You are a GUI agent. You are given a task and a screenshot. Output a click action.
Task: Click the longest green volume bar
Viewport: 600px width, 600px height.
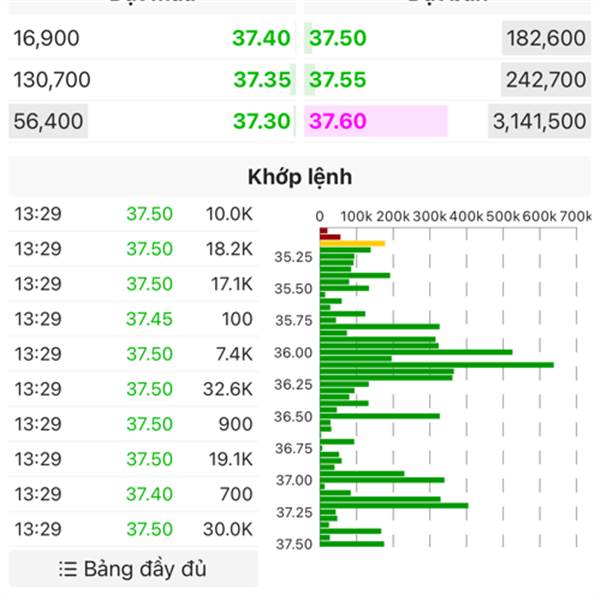click(x=437, y=364)
